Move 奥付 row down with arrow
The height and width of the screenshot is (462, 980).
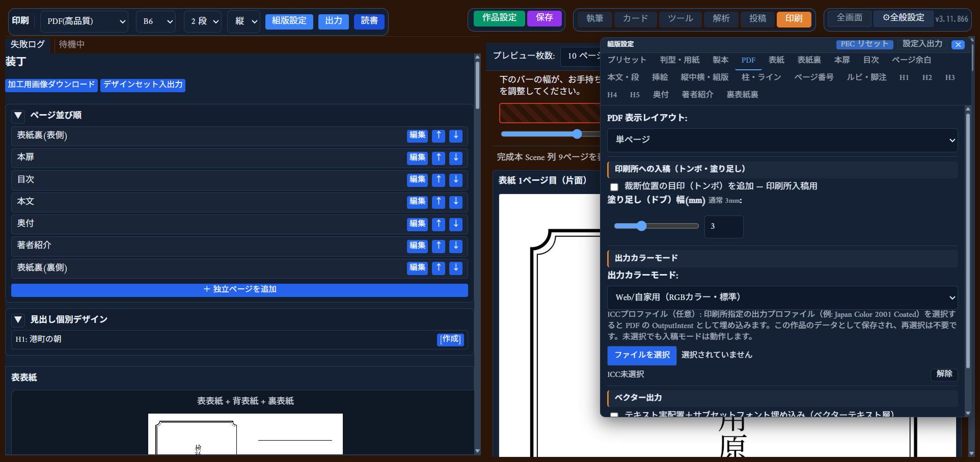(456, 224)
